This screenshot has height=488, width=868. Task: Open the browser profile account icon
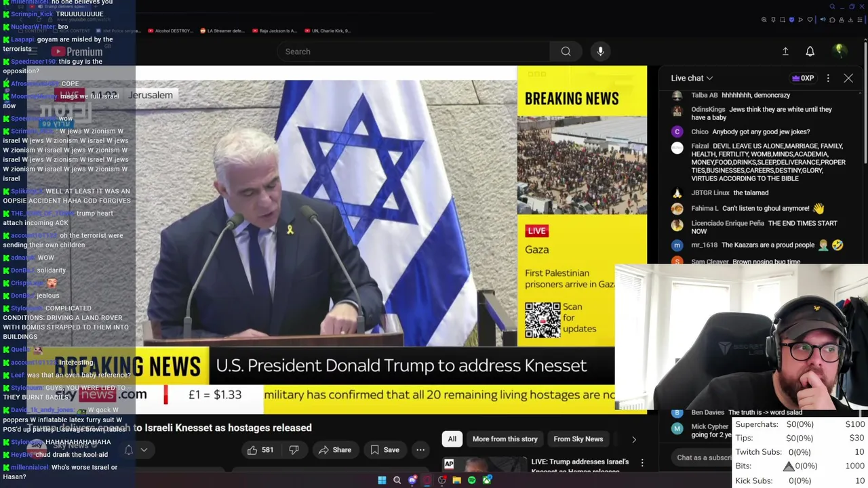click(842, 20)
